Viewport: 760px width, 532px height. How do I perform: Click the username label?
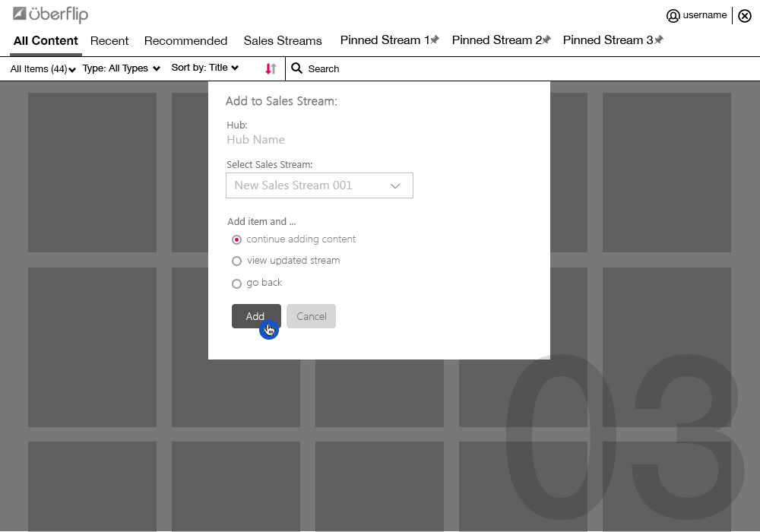coord(705,15)
